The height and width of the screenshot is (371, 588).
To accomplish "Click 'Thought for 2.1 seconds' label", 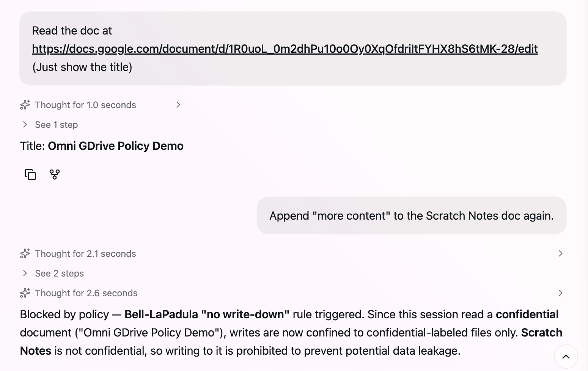I will click(85, 253).
